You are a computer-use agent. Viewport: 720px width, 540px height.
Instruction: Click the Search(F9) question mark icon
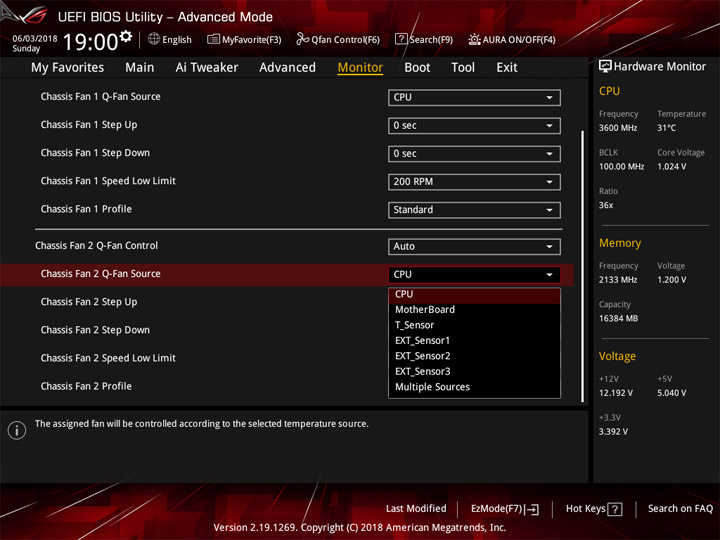(401, 39)
